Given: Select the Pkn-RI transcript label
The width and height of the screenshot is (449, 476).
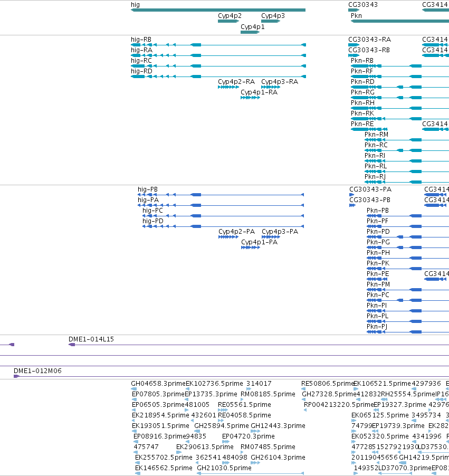Looking at the screenshot, I should 375,156.
